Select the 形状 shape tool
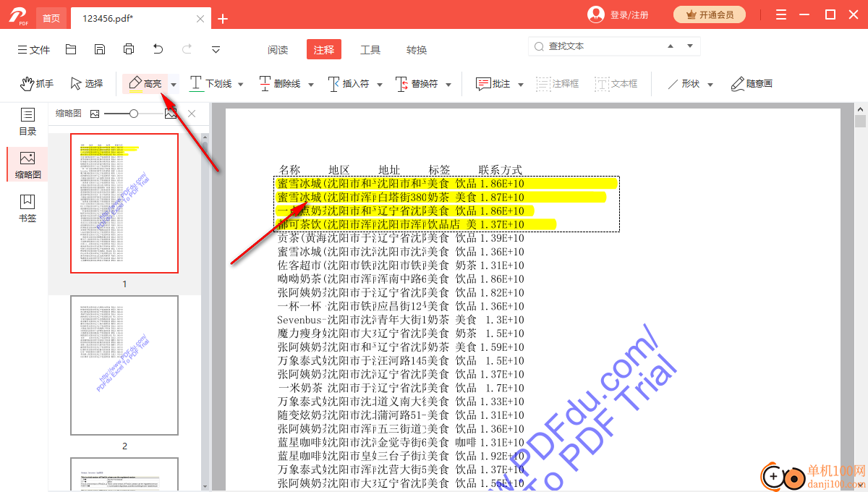 pos(683,84)
